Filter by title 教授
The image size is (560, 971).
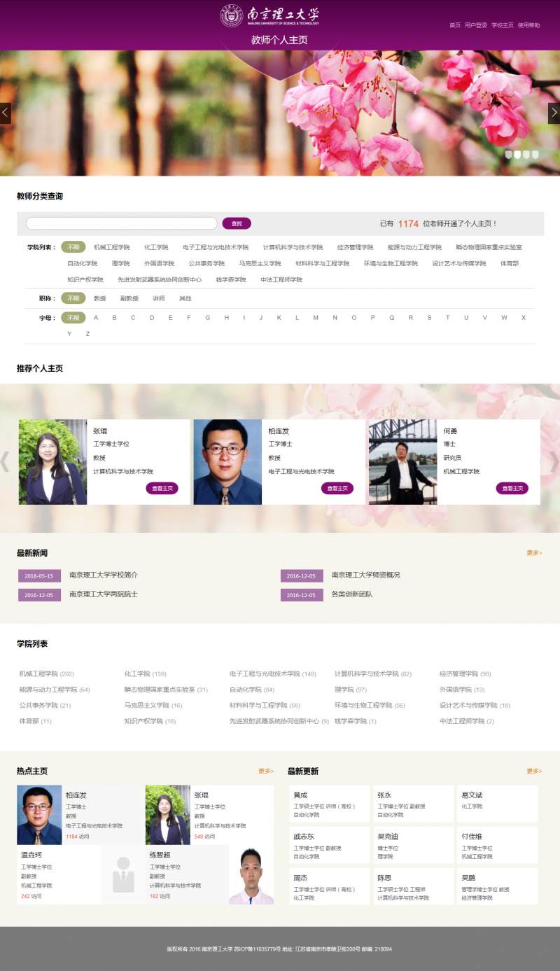tap(100, 298)
